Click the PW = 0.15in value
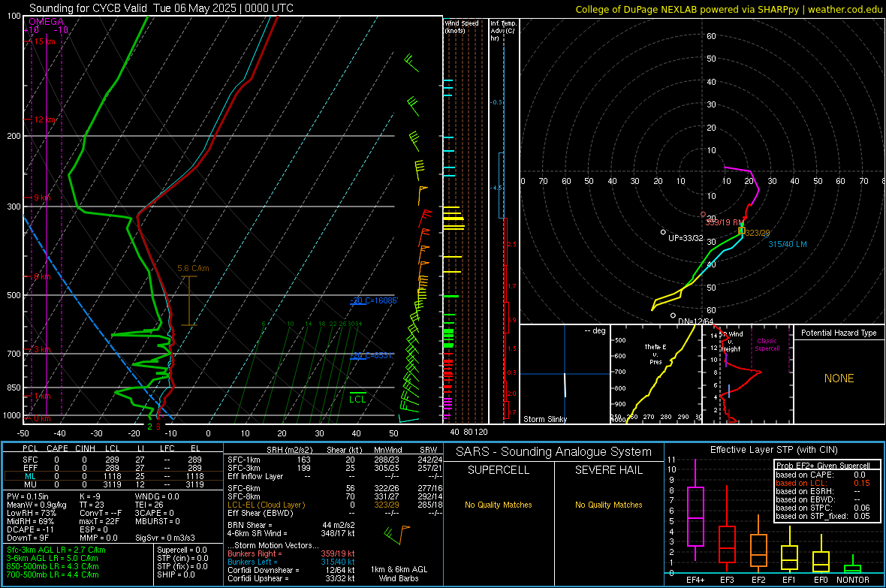The width and height of the screenshot is (886, 588). 29,496
